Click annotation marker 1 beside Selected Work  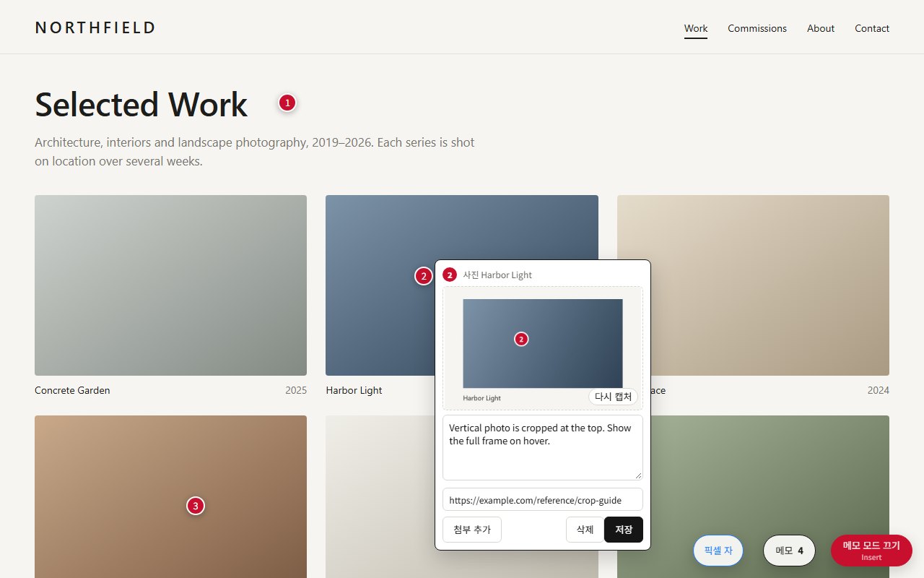pyautogui.click(x=287, y=103)
